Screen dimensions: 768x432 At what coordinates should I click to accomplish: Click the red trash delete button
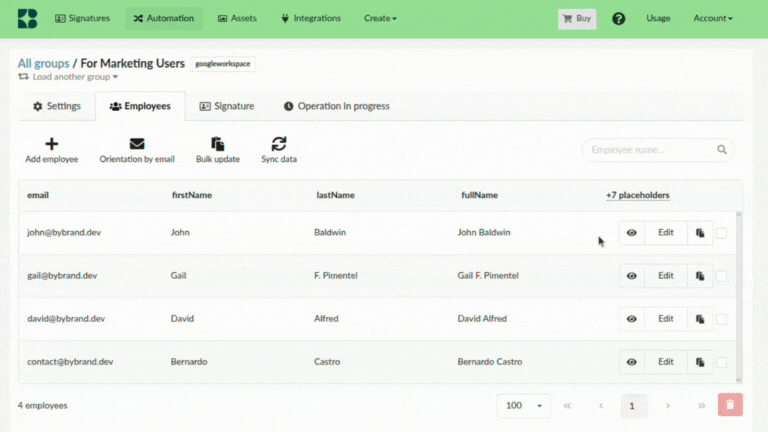pos(730,405)
